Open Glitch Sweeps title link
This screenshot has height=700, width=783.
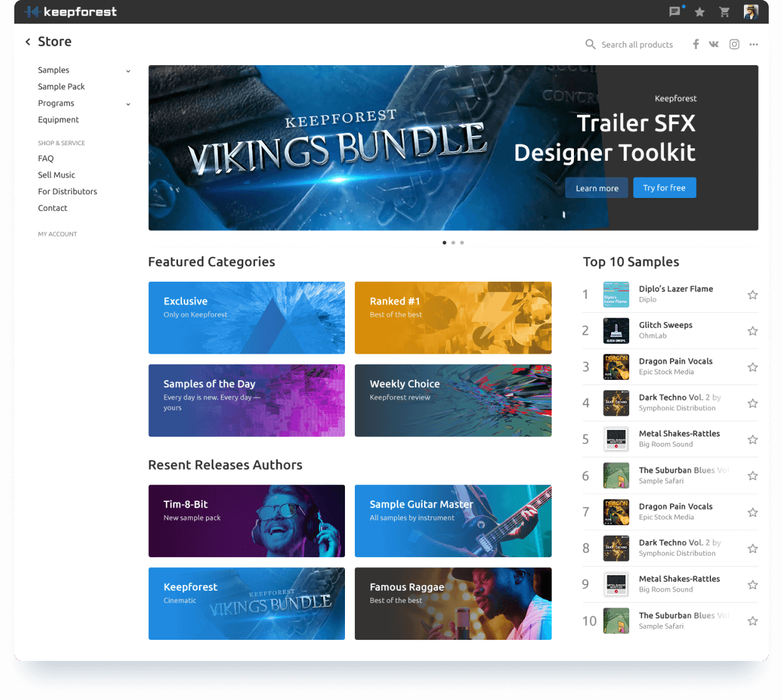pos(666,325)
